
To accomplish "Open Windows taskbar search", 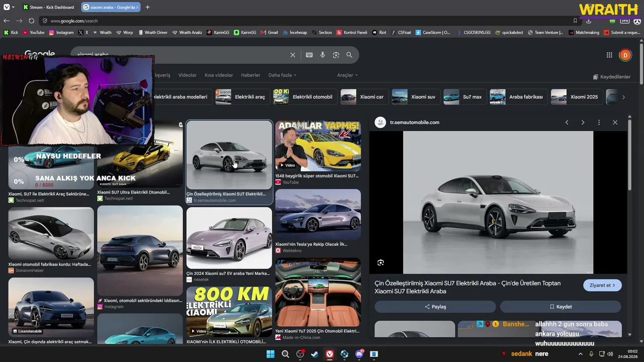I will 285,354.
